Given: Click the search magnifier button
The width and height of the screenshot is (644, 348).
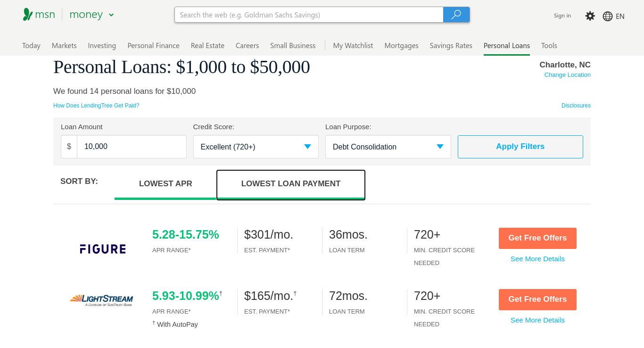Looking at the screenshot, I should click(x=456, y=15).
